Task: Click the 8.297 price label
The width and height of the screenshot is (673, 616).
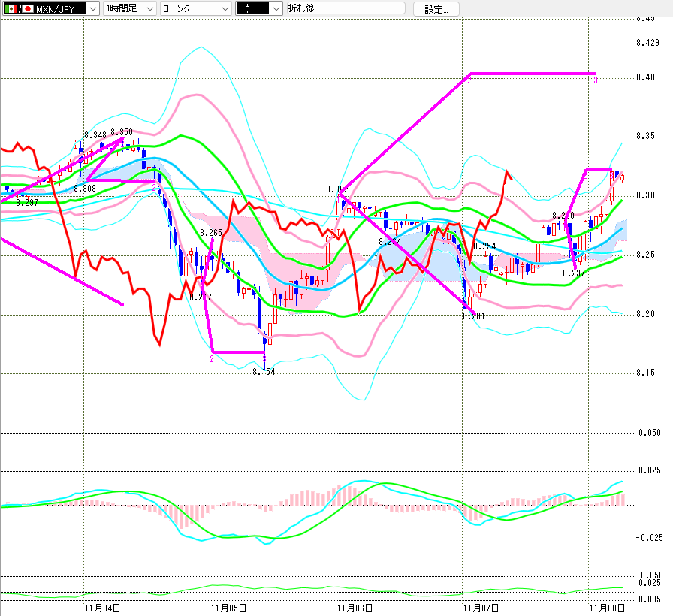Action: [x=26, y=203]
